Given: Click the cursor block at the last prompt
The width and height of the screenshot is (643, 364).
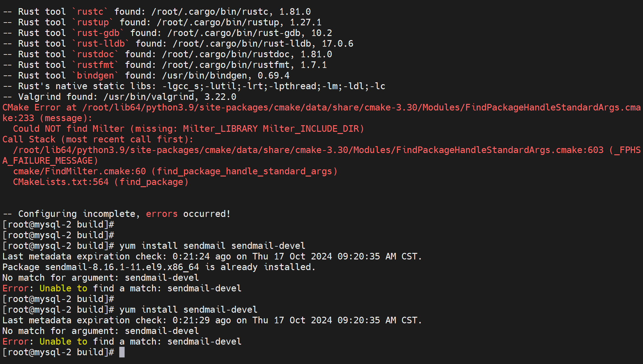Looking at the screenshot, I should coord(122,352).
